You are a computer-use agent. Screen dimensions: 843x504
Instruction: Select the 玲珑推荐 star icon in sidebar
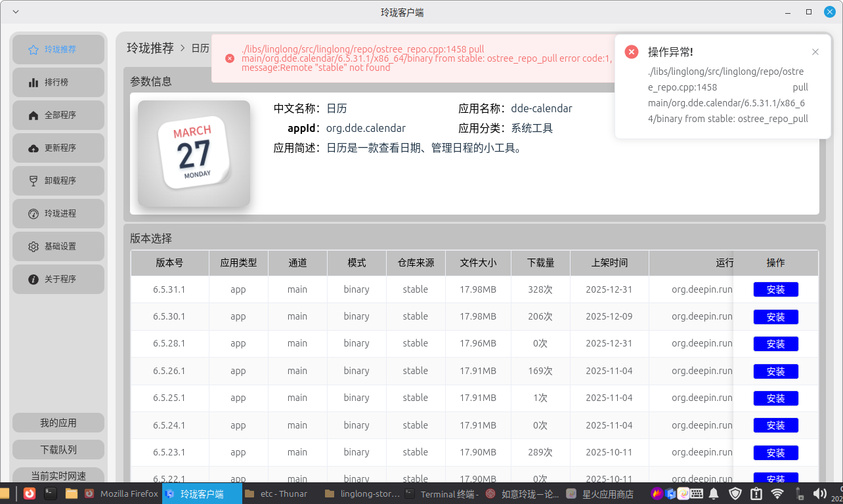pos(33,49)
